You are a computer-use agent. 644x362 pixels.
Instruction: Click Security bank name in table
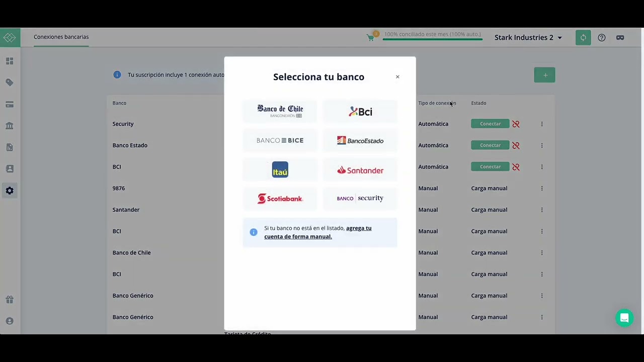[x=123, y=124]
